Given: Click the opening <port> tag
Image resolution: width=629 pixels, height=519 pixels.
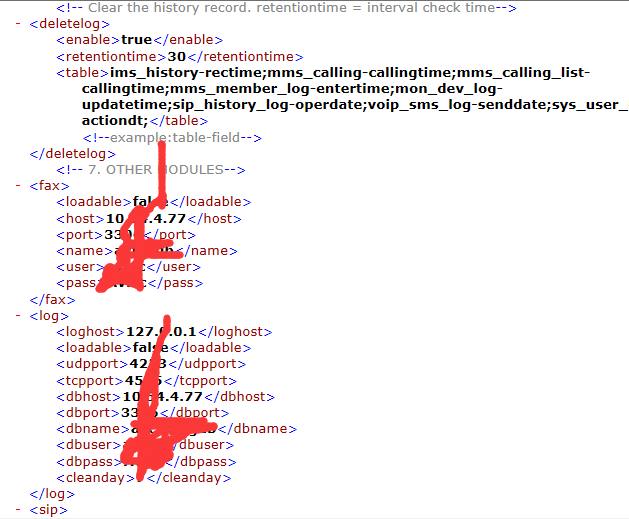Looking at the screenshot, I should (79, 235).
